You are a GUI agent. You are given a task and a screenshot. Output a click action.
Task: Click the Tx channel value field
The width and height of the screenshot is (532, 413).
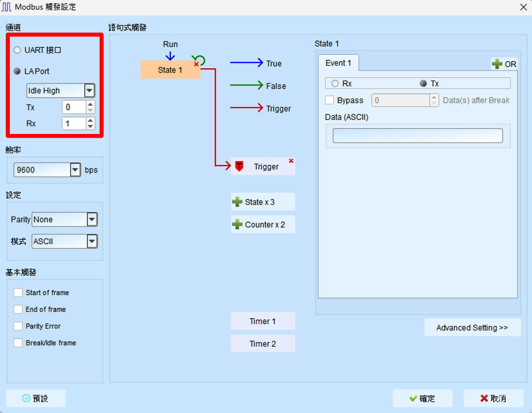74,107
